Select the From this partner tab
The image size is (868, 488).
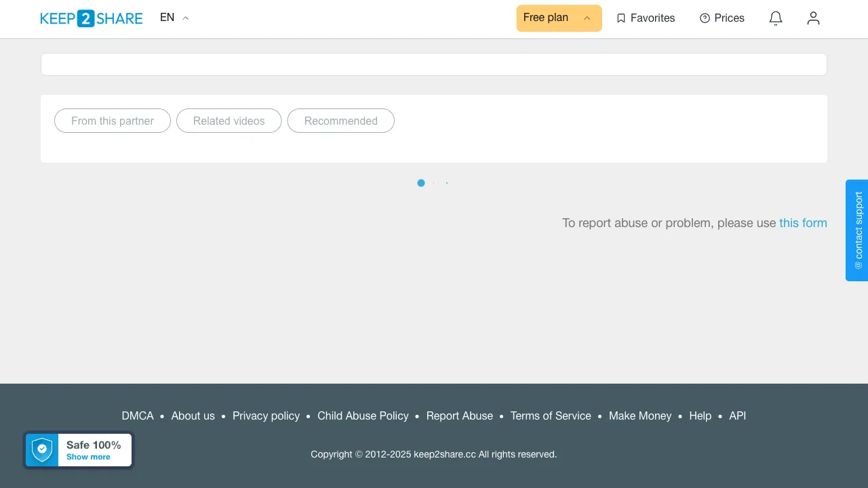[113, 121]
